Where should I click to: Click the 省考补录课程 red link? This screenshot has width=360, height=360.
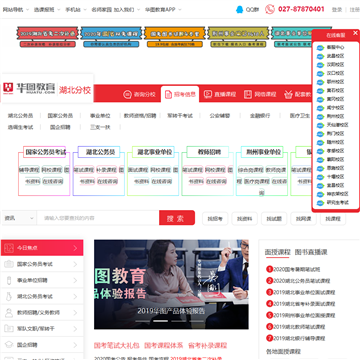point(208,345)
